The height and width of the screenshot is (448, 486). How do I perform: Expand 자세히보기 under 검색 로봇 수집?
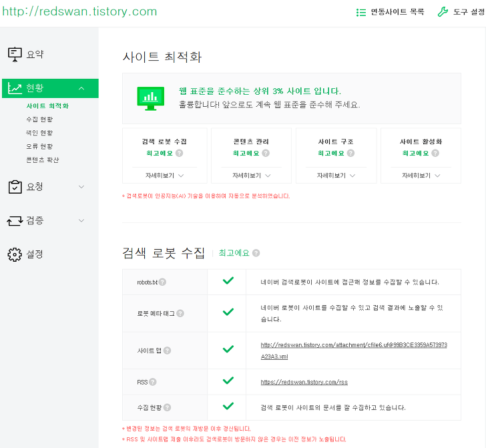(165, 176)
